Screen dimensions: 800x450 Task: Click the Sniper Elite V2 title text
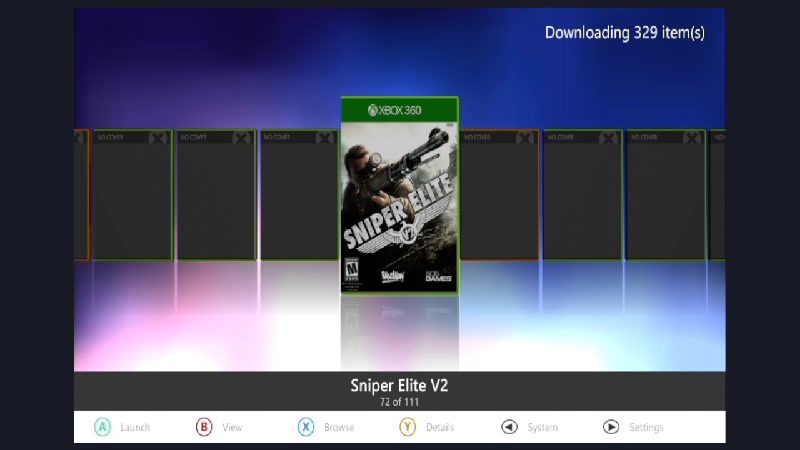click(399, 386)
